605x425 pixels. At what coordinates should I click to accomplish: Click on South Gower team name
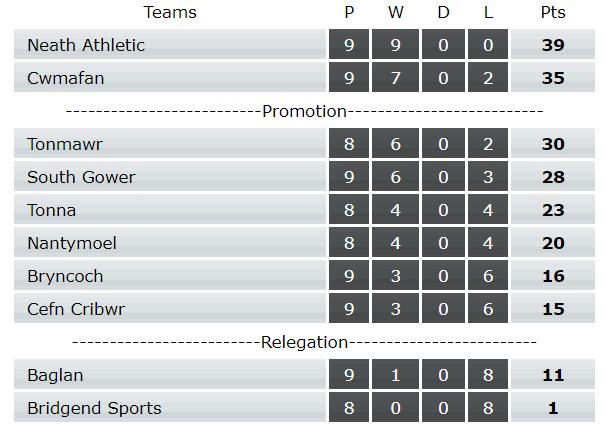coord(81,177)
